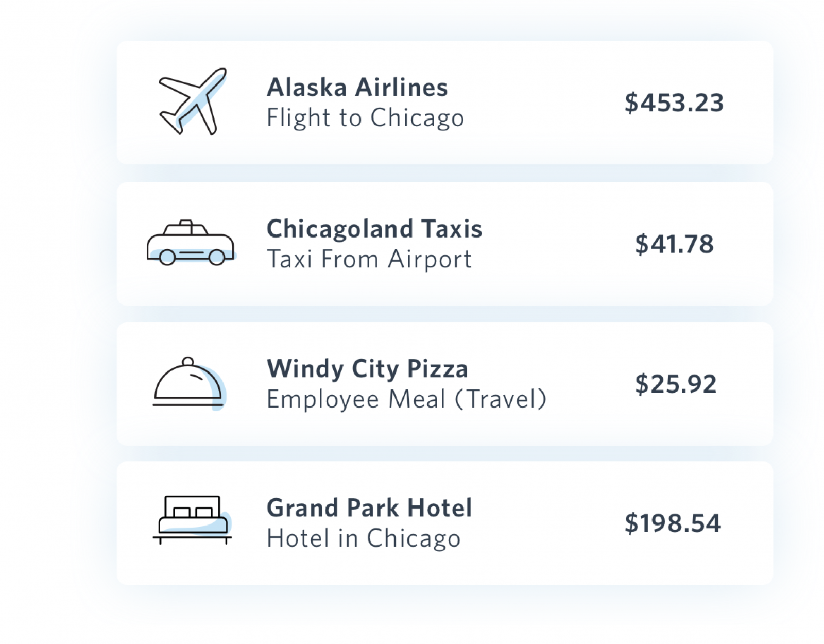Click the $41.78 taxi amount
Screen dimensions: 824x644
(x=674, y=244)
